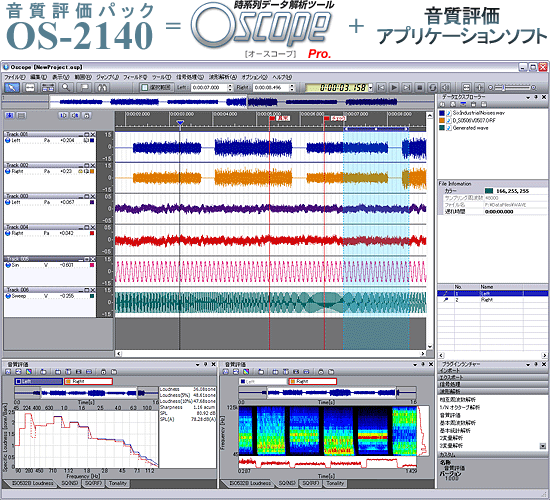Click the lock icon on Track 002

(81, 171)
